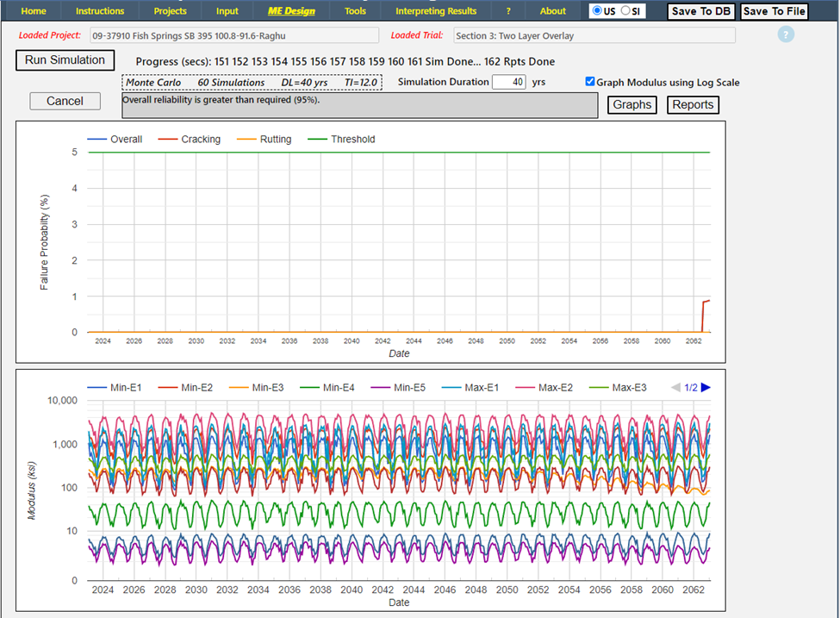Image resolution: width=840 pixels, height=618 pixels.
Task: Go to previous legend page arrow
Action: (675, 388)
